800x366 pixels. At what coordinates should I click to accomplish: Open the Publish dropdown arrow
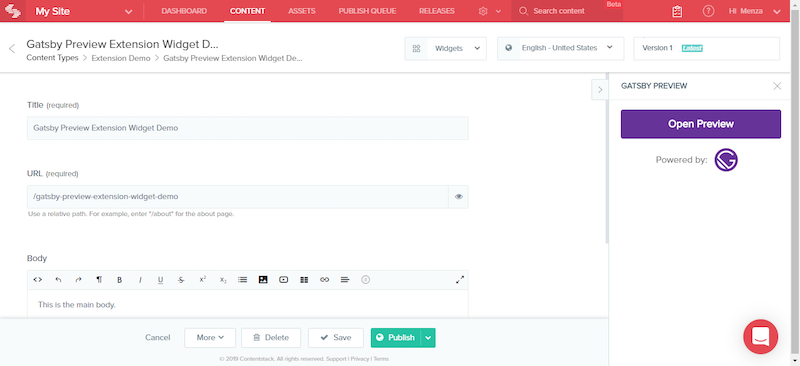(428, 337)
